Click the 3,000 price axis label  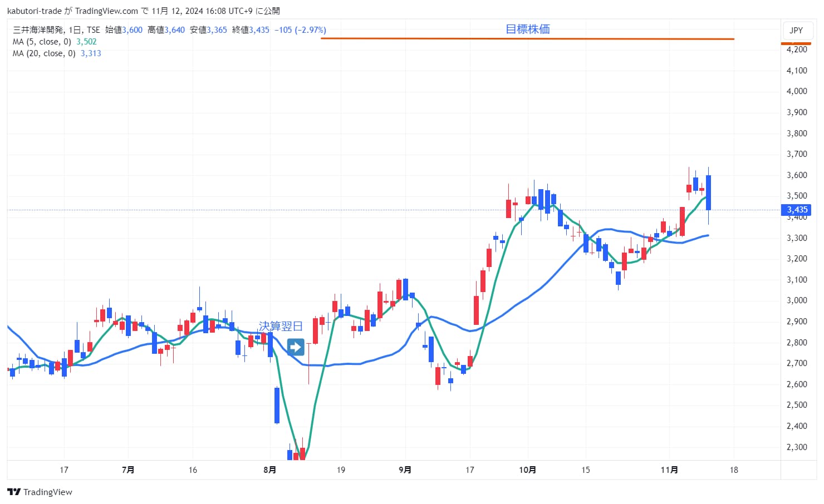click(x=797, y=300)
